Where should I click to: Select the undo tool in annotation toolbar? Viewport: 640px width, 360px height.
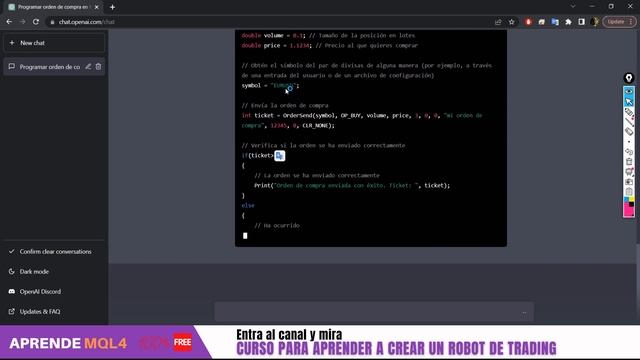629,152
